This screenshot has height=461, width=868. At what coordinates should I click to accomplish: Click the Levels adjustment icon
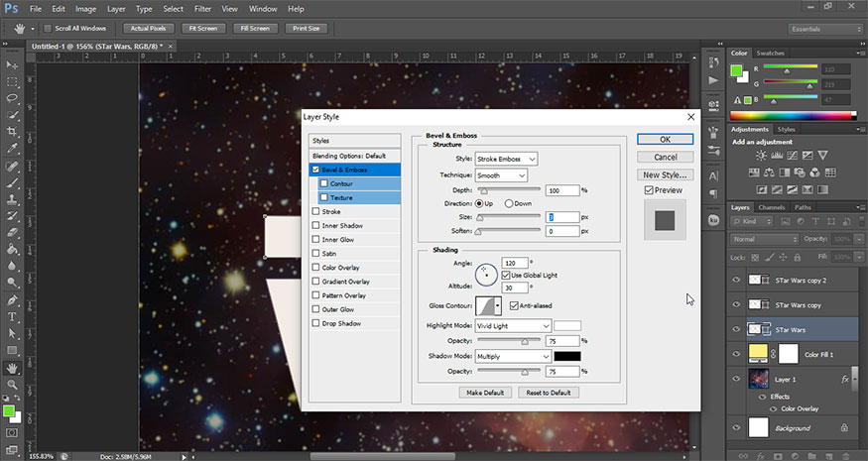[777, 156]
